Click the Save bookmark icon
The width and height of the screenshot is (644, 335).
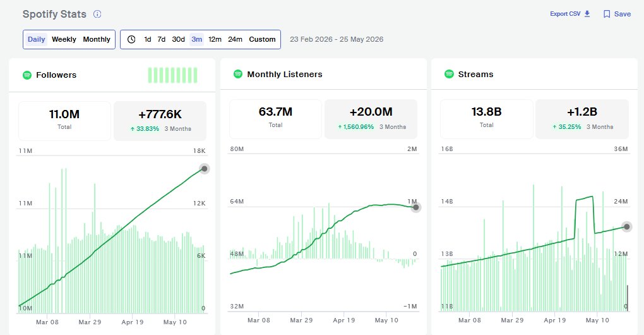607,14
